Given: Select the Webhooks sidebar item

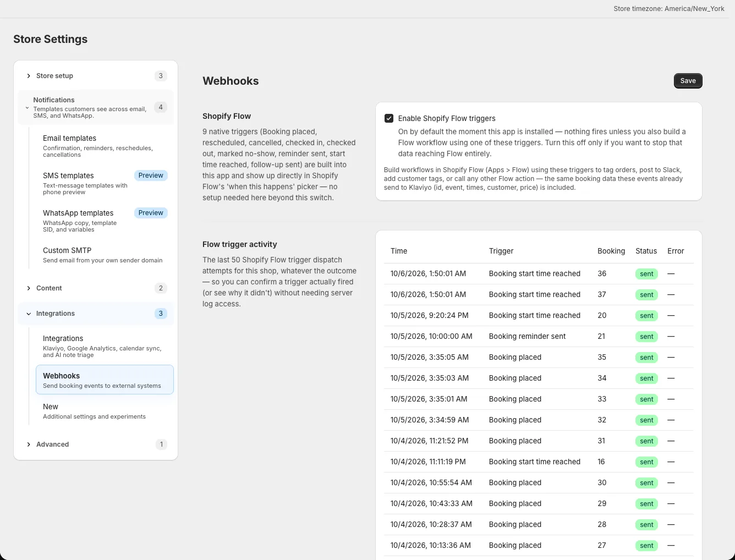Looking at the screenshot, I should point(105,380).
